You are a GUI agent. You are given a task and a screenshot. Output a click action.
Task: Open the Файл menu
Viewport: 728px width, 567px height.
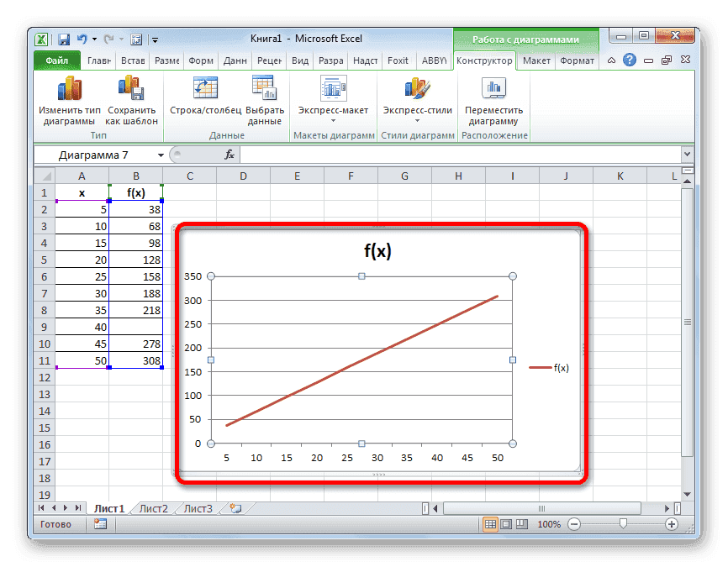(55, 60)
